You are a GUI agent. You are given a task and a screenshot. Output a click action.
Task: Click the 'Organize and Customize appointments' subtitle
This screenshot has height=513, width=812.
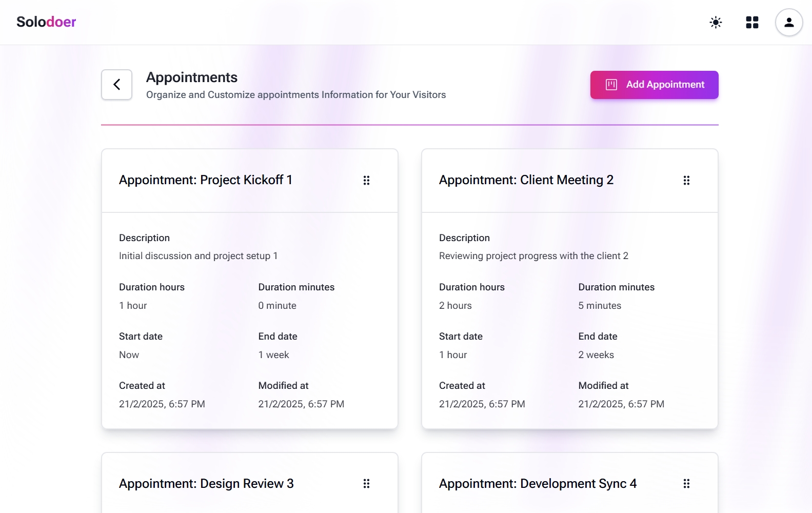click(x=296, y=95)
